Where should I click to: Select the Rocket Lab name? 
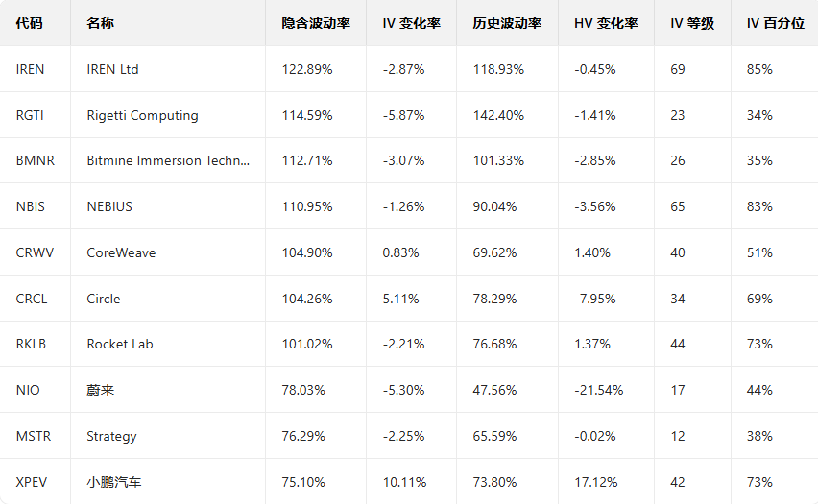pos(120,344)
